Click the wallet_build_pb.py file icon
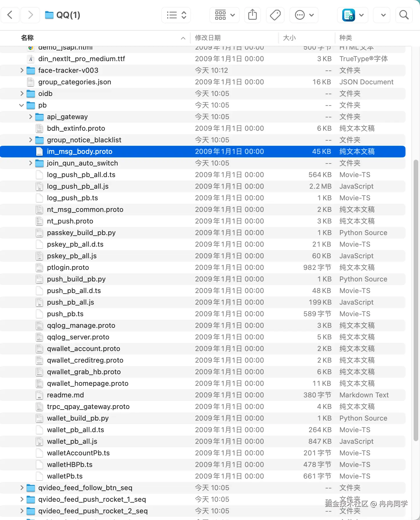Viewport: 420px width, 520px height. [39, 418]
